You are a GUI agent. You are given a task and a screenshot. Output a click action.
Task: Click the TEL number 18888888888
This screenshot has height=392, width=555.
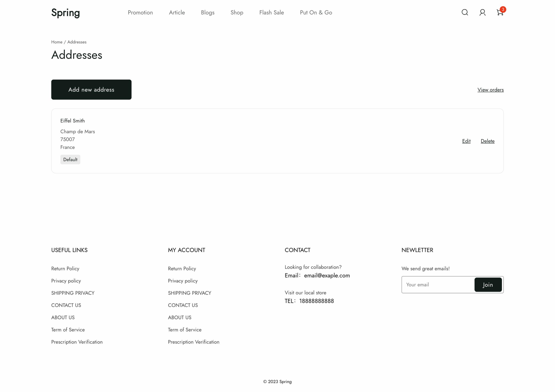317,301
